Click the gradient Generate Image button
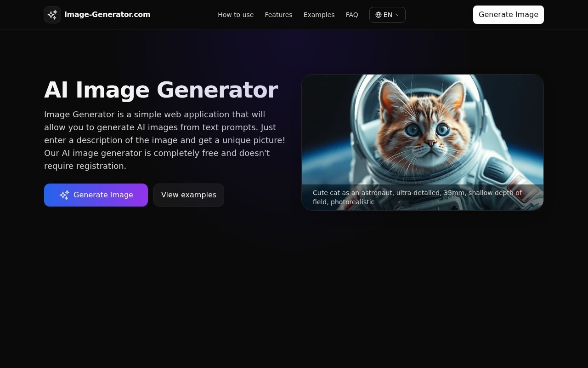 click(96, 195)
